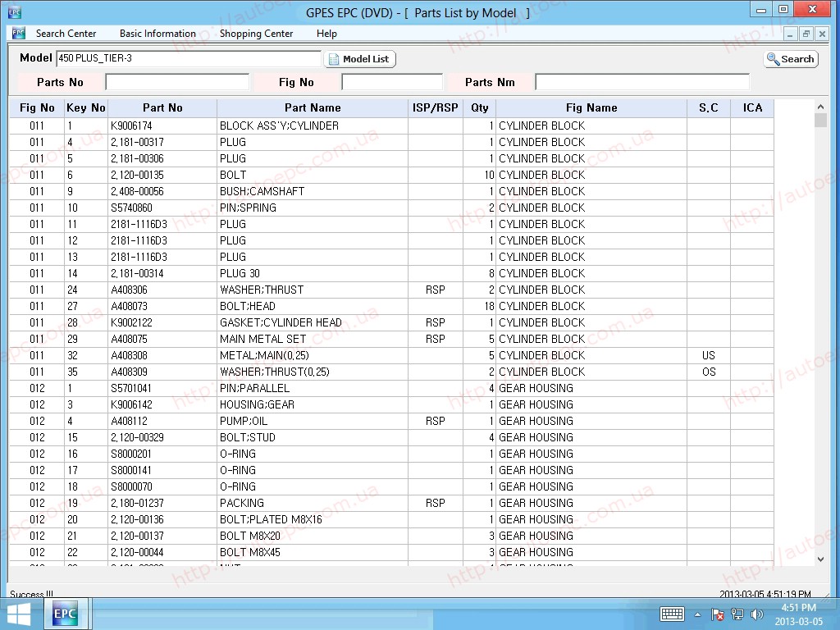
Task: Close the inner Parts List child window
Action: pyautogui.click(x=822, y=34)
